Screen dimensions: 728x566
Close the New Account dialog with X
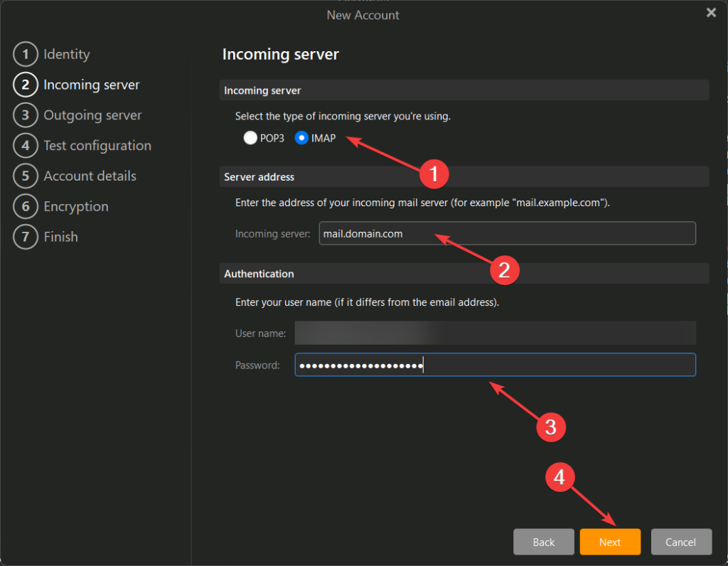coord(710,13)
